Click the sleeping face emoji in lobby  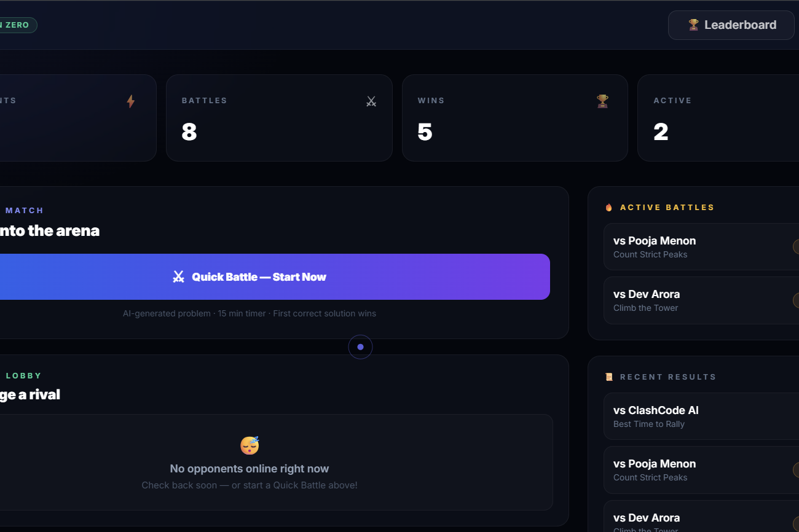click(x=250, y=445)
